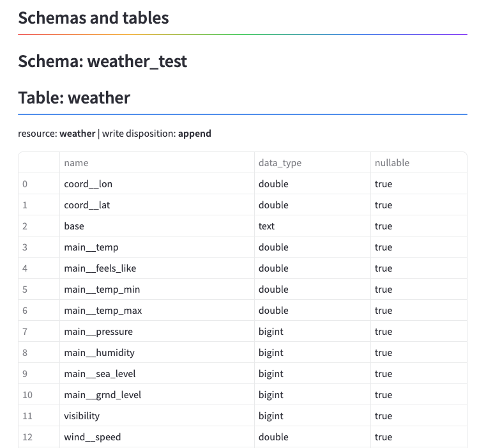This screenshot has width=479, height=448.
Task: Select the base column name cell
Action: coord(157,226)
